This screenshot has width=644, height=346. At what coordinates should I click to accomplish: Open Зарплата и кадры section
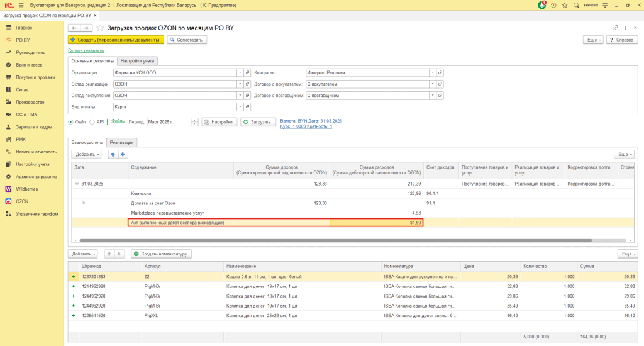click(x=34, y=127)
